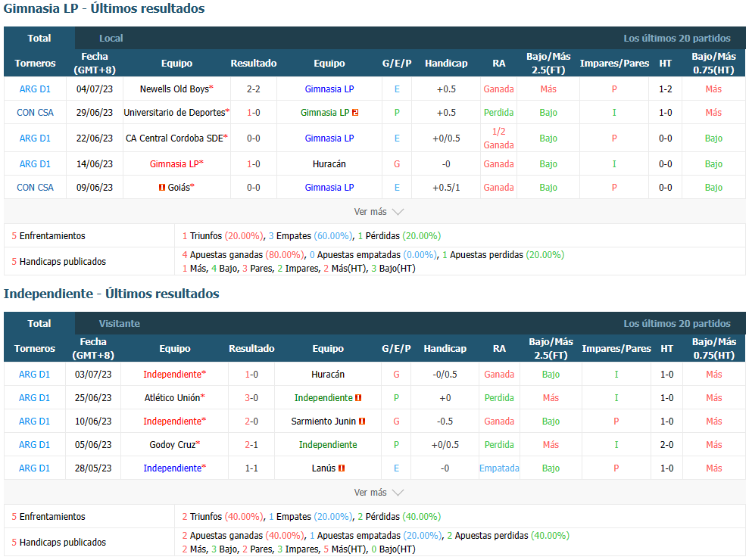Screen dimensions: 749x560
Task: Click 2-0 result of Sarmiento Junin match
Action: coord(251,422)
